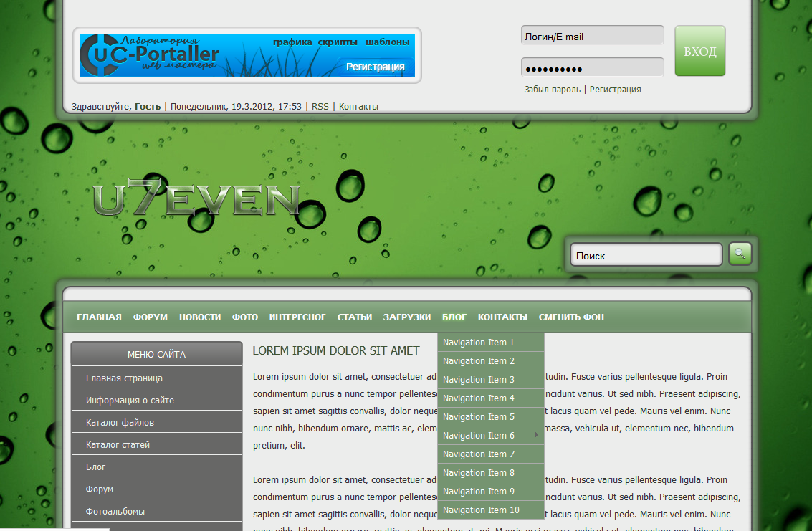Screen dimensions: 812x531
Task: Click the U7EVEN site logo
Action: pyautogui.click(x=196, y=201)
